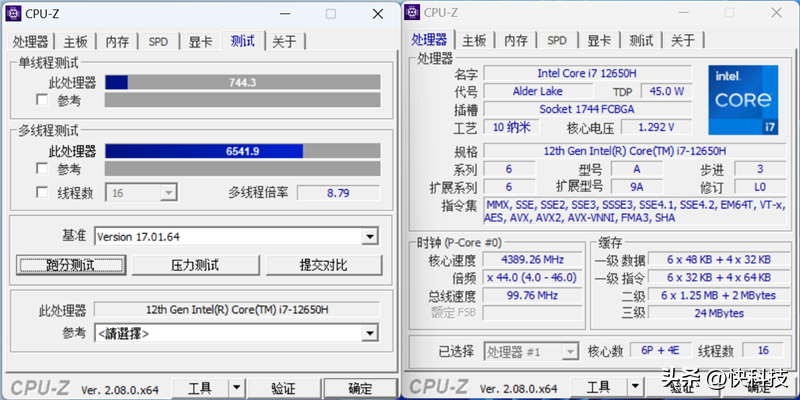Click the Intel Core i7 logo badge

(743, 100)
